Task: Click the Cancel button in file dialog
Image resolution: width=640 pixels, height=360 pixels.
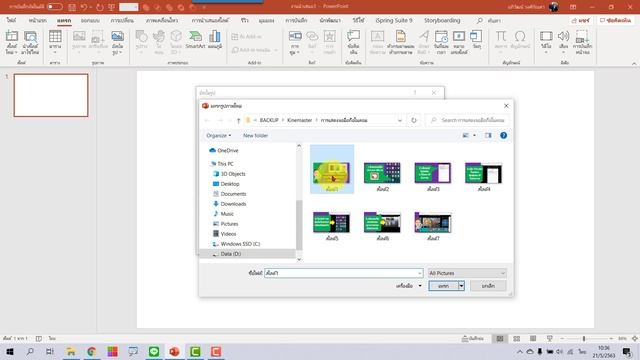Action: coord(488,286)
